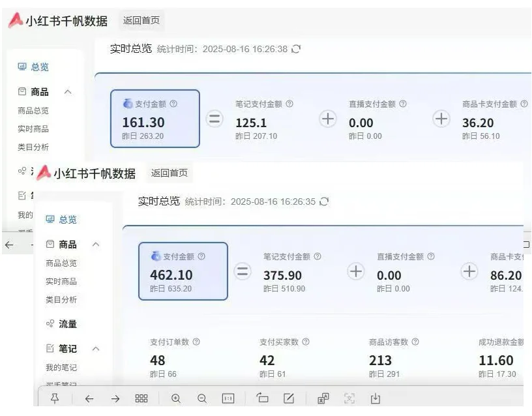Click help icon beside 支付金额 161.30 card
This screenshot has width=532, height=416.
coord(173,104)
